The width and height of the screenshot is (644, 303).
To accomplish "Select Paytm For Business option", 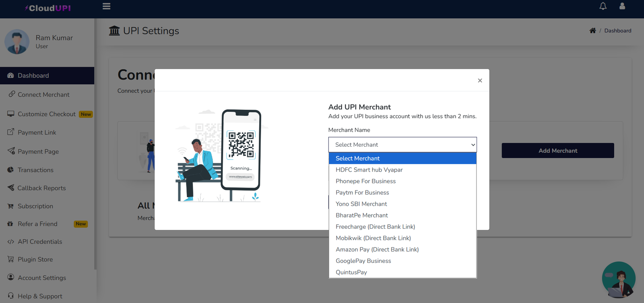I will [402, 192].
